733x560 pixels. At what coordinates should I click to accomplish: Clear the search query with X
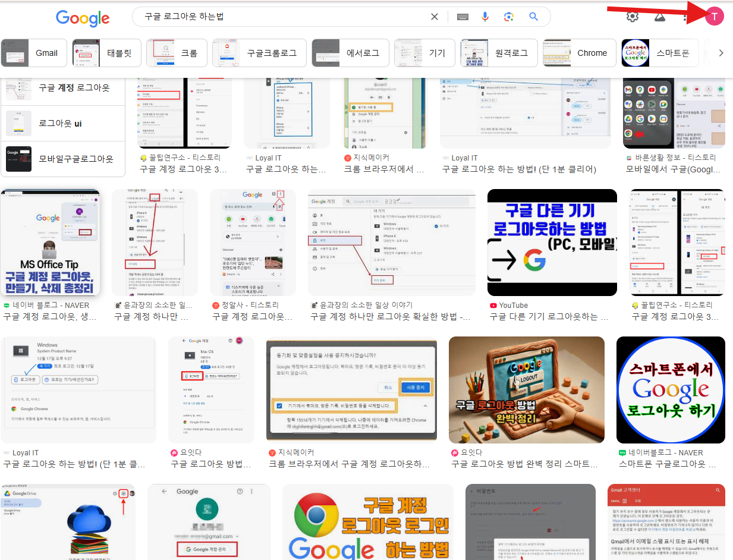(x=435, y=17)
